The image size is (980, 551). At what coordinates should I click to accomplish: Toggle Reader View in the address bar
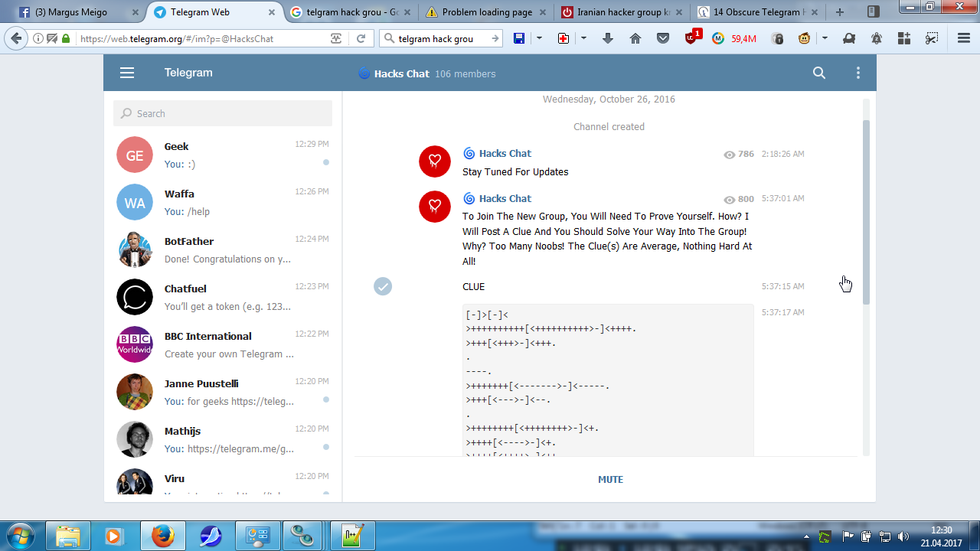tap(336, 39)
